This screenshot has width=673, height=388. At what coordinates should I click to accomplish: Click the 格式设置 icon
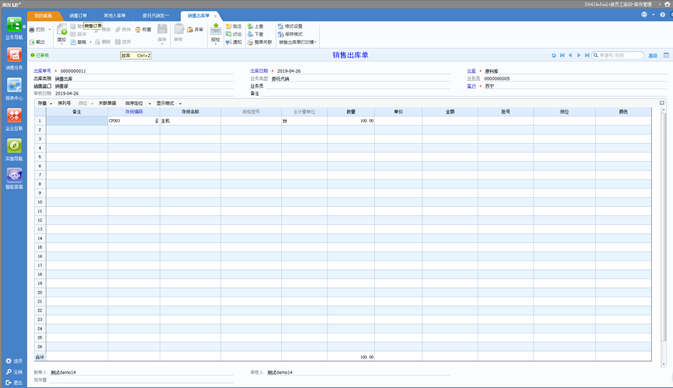281,26
